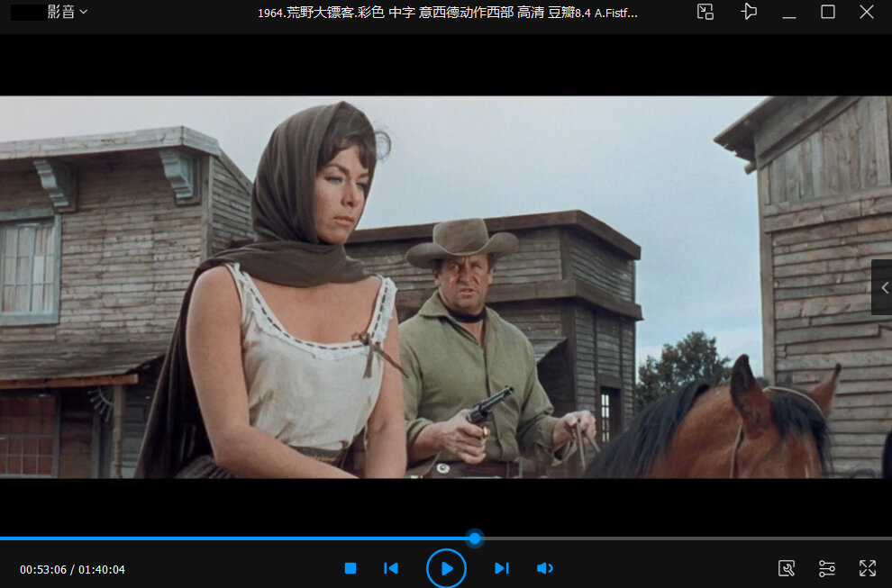Viewport: 892px width, 588px height.
Task: Enter fullscreen mode
Action: pyautogui.click(x=868, y=568)
